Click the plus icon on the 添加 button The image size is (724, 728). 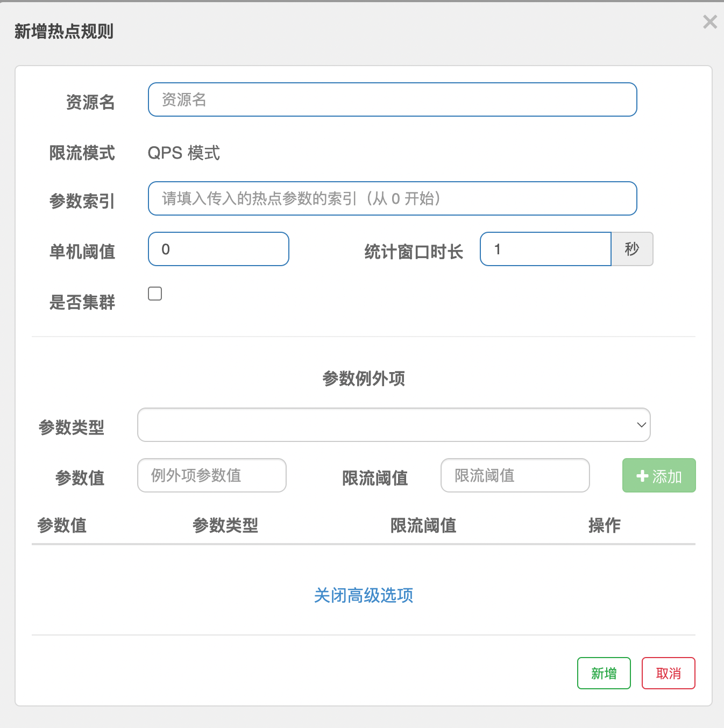(641, 475)
